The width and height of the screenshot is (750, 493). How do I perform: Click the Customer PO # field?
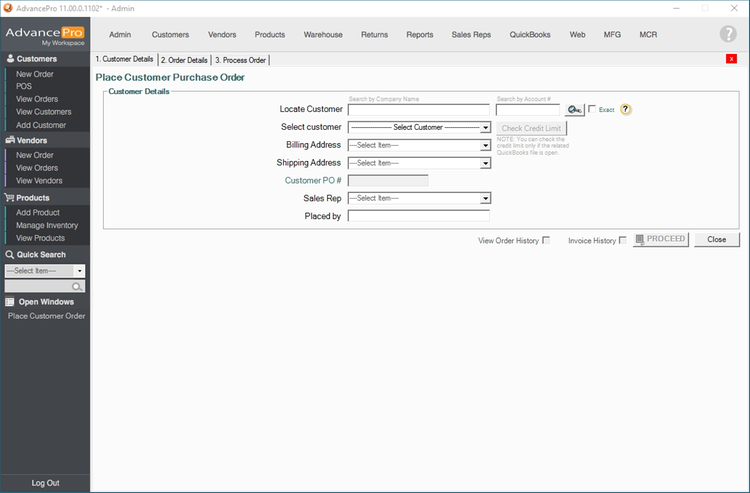388,180
